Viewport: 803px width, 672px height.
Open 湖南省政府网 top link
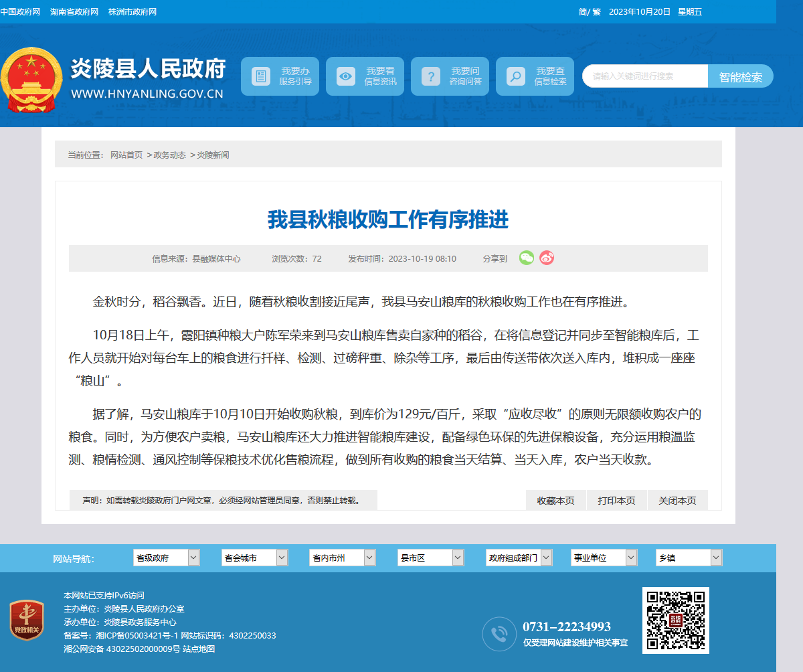pyautogui.click(x=74, y=12)
